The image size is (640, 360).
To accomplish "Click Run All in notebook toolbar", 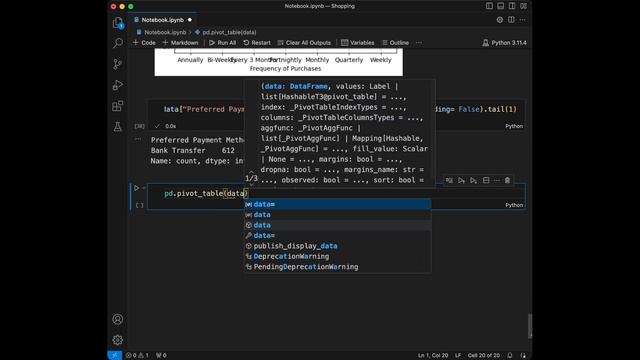I will point(222,42).
